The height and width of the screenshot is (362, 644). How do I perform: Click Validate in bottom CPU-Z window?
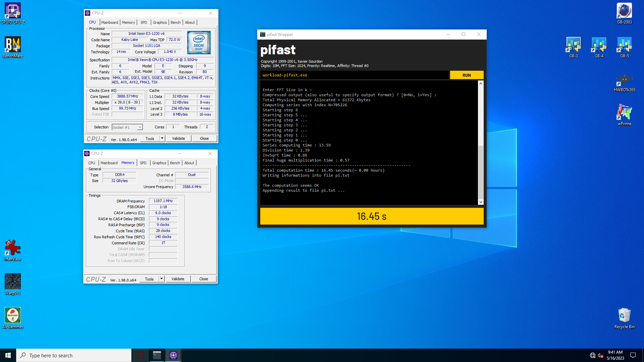(178, 279)
